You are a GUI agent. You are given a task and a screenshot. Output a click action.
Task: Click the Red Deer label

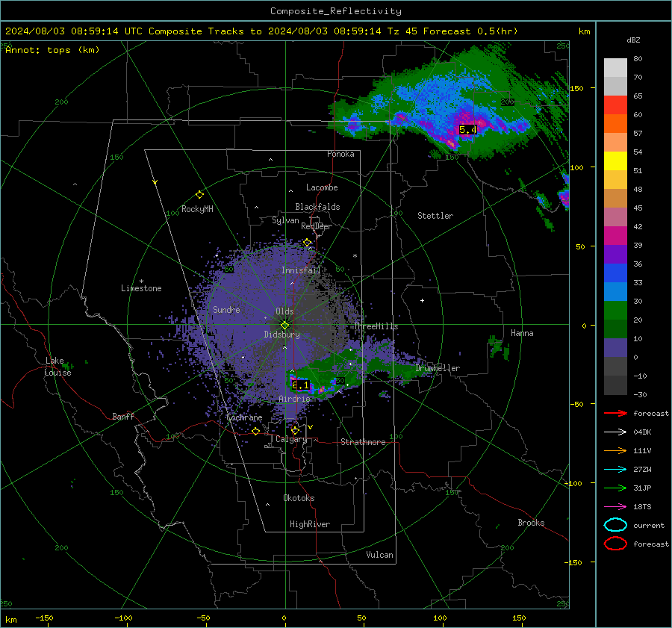click(317, 226)
